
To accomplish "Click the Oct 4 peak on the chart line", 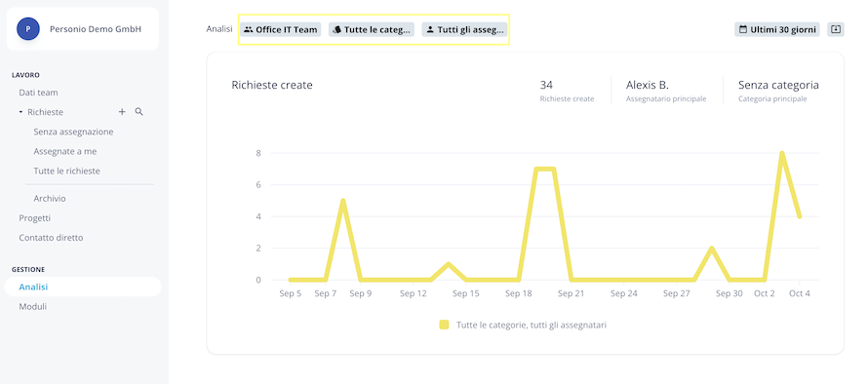I will pos(781,154).
